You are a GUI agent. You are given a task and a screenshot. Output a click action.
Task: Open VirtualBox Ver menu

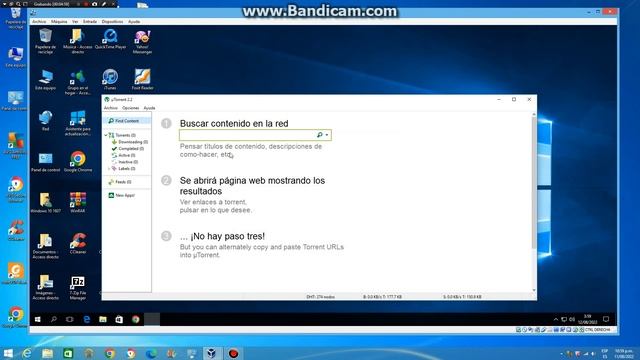[x=75, y=22]
